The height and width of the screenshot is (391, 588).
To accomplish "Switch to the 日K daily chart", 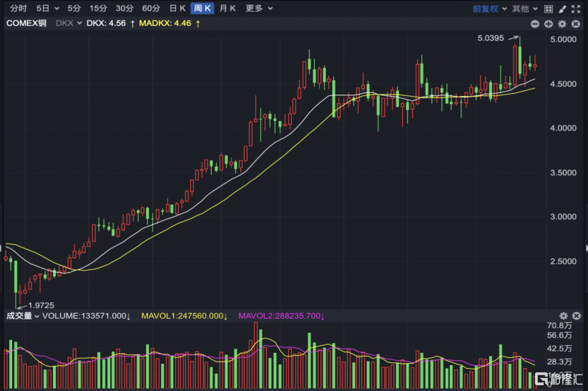I will (x=177, y=9).
